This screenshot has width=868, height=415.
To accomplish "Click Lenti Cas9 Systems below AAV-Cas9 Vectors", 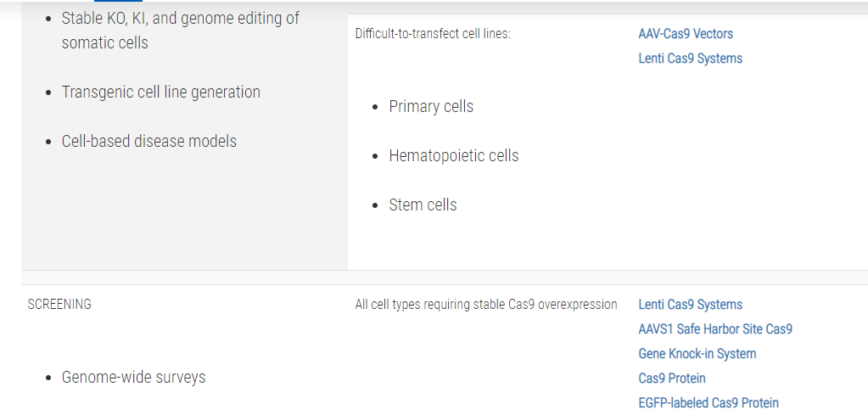I will (x=690, y=59).
